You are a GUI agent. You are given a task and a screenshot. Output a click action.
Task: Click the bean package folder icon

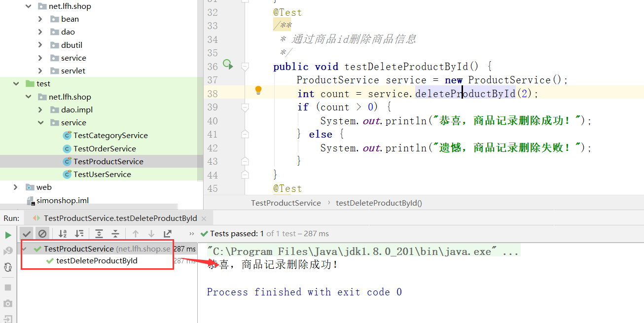(55, 19)
